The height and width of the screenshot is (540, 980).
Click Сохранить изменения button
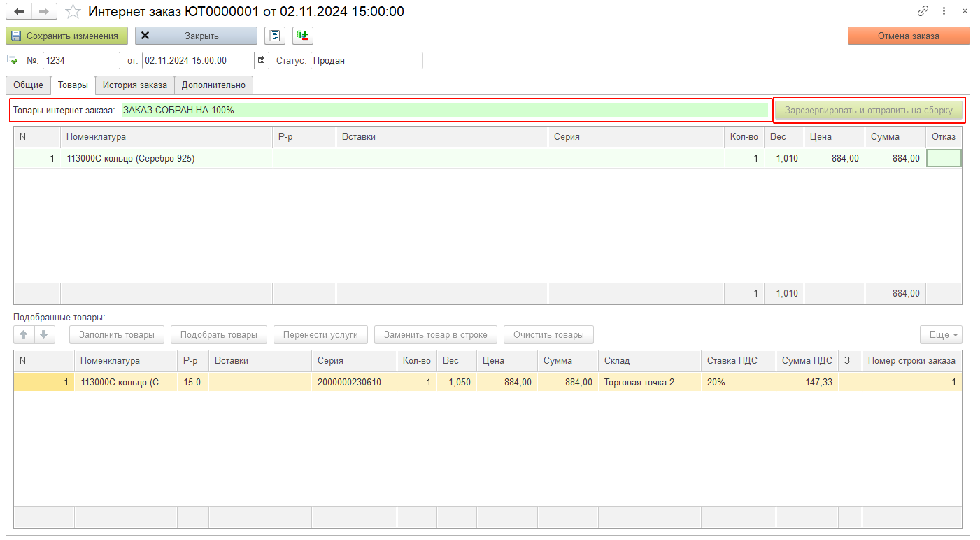[x=67, y=36]
